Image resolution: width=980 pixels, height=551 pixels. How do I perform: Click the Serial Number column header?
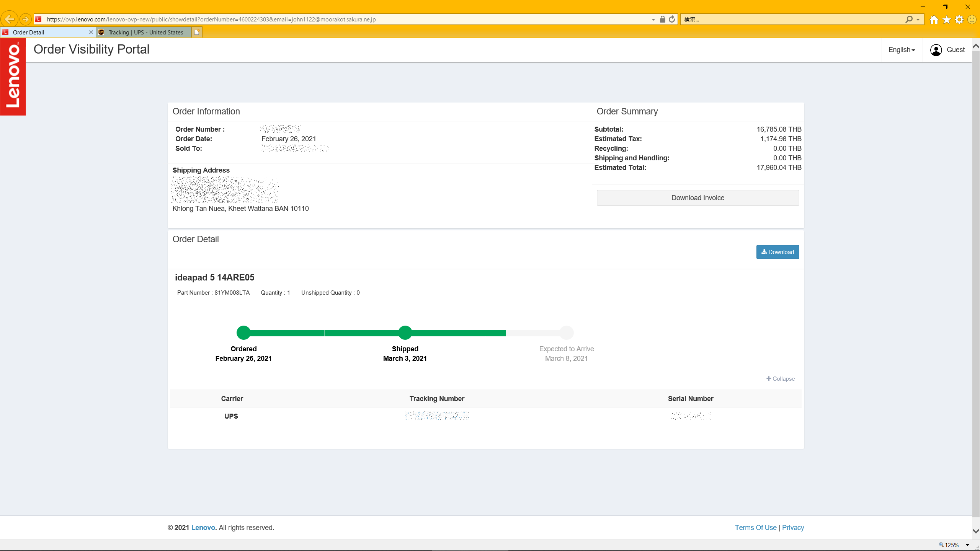point(691,399)
